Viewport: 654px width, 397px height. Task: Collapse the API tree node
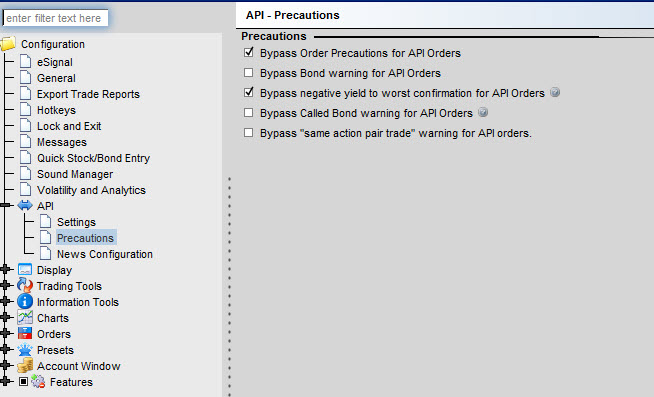(5, 206)
